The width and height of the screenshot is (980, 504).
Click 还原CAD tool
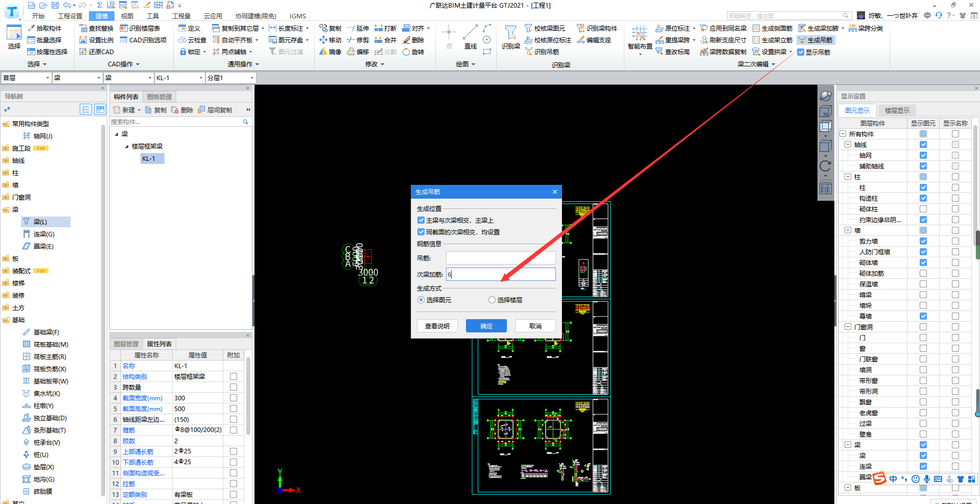click(97, 52)
